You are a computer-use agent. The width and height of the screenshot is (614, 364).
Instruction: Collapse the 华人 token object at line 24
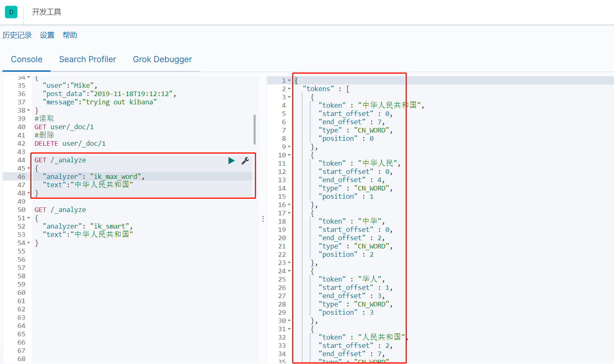(288, 270)
